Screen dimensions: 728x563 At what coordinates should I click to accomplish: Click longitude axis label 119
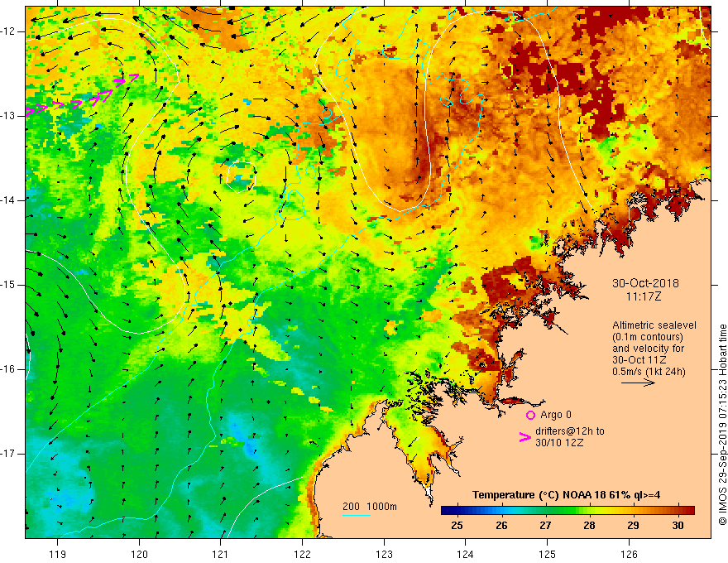point(58,554)
